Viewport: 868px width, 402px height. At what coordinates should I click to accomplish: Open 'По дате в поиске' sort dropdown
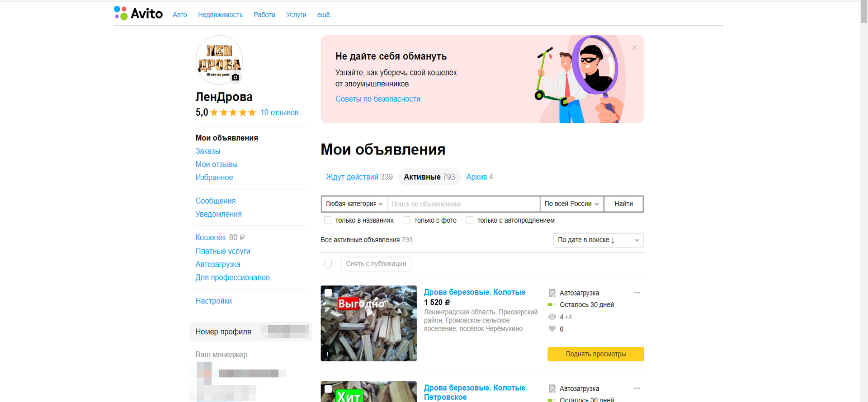tap(598, 240)
